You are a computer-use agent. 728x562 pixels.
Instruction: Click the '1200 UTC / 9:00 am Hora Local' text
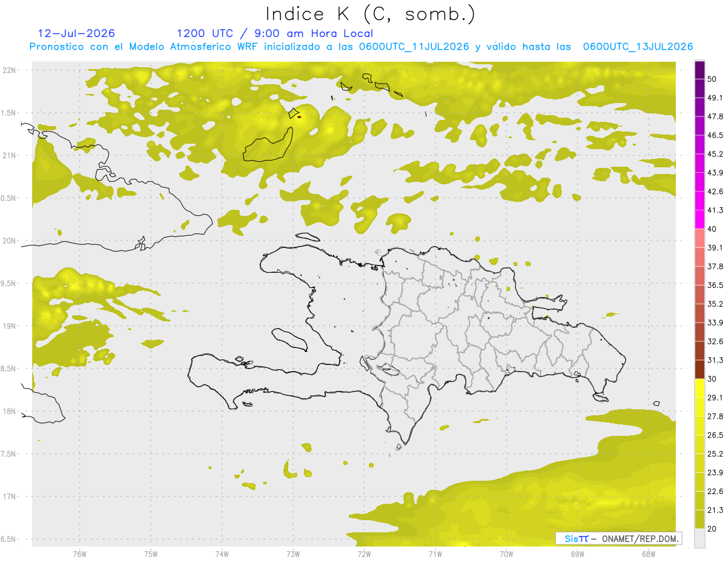click(275, 33)
